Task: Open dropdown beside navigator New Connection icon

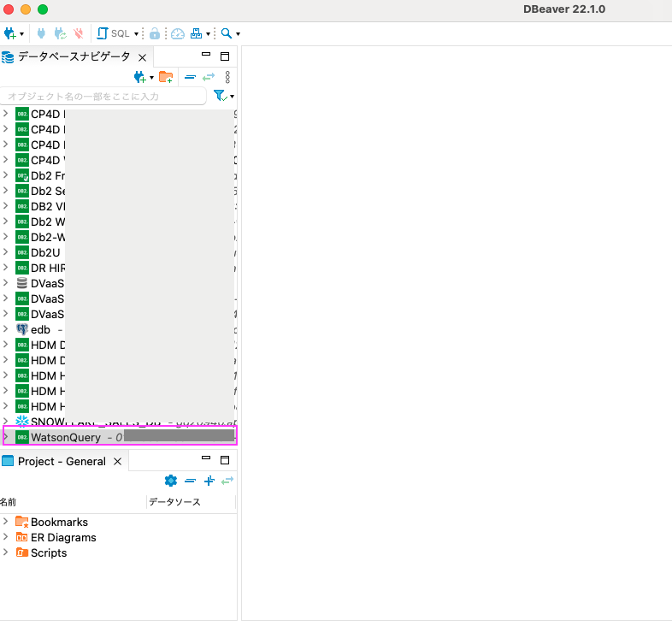Action: [151, 78]
